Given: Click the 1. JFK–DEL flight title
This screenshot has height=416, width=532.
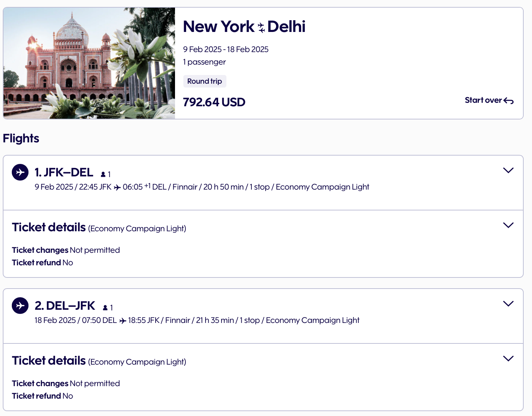Looking at the screenshot, I should click(64, 172).
